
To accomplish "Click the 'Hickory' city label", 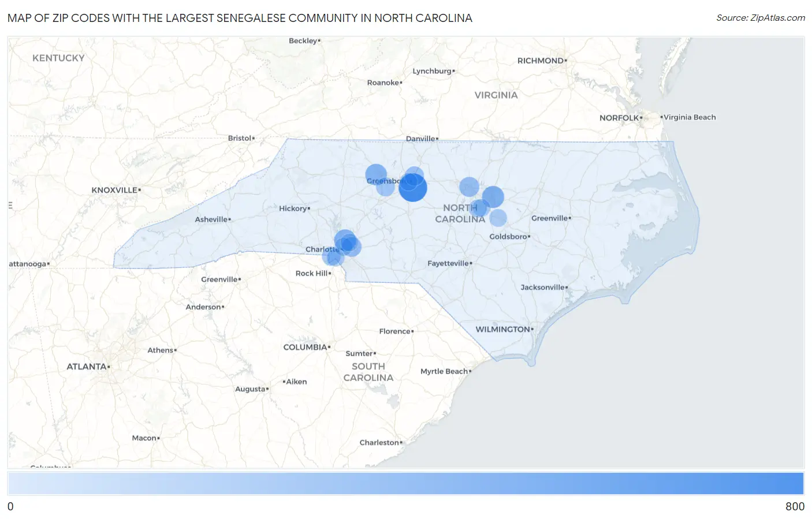I will click(x=293, y=208).
